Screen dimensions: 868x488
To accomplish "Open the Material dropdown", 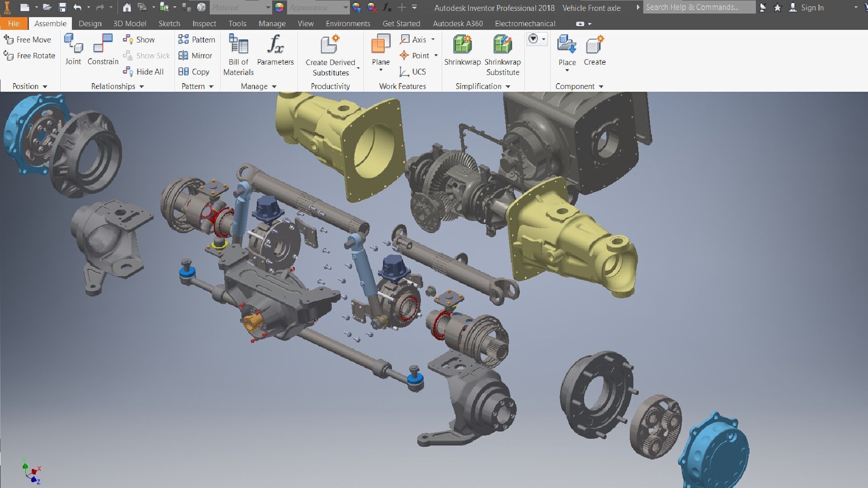I will pyautogui.click(x=268, y=8).
